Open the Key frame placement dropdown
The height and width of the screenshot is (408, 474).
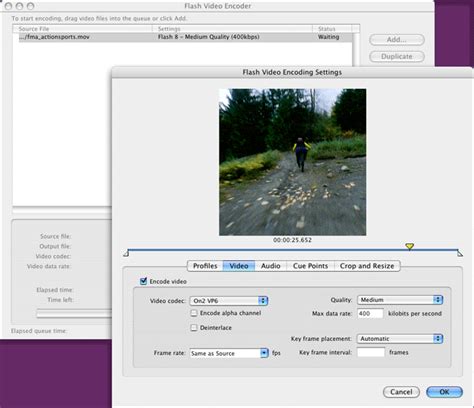point(400,339)
